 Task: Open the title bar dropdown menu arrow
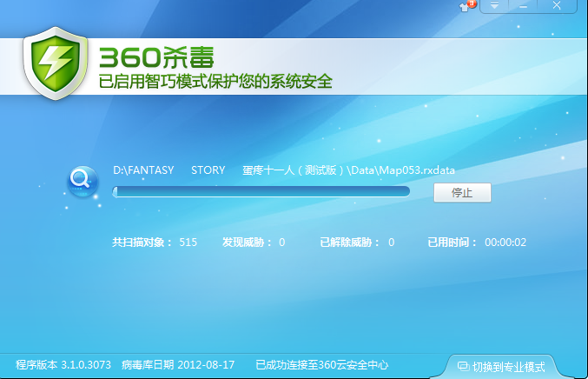coord(494,5)
